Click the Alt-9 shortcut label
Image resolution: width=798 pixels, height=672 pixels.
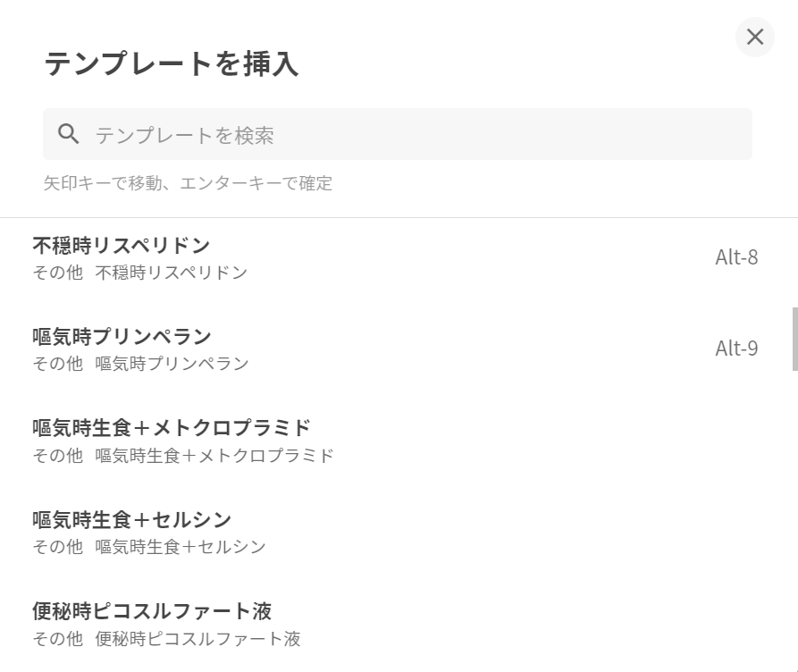[x=736, y=349]
